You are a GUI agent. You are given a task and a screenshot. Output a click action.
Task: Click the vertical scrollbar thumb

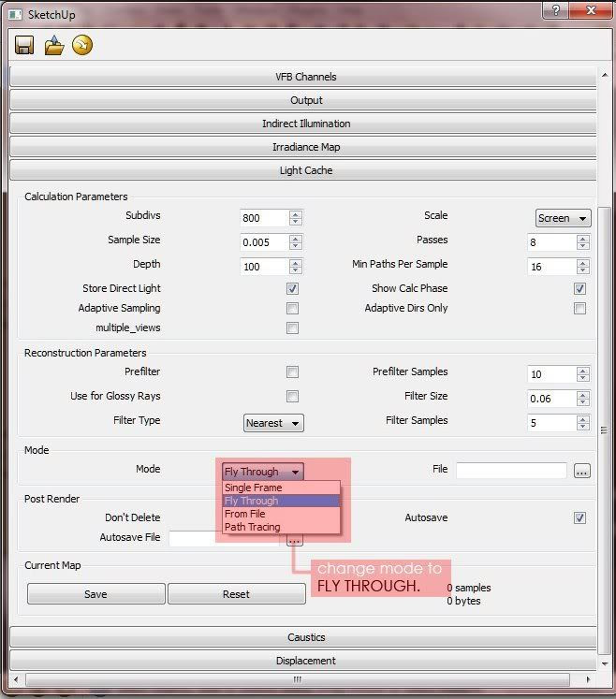pyautogui.click(x=604, y=430)
